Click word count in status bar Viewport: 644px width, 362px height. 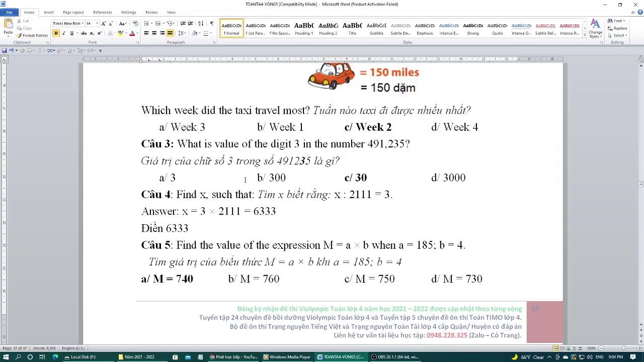point(44,348)
